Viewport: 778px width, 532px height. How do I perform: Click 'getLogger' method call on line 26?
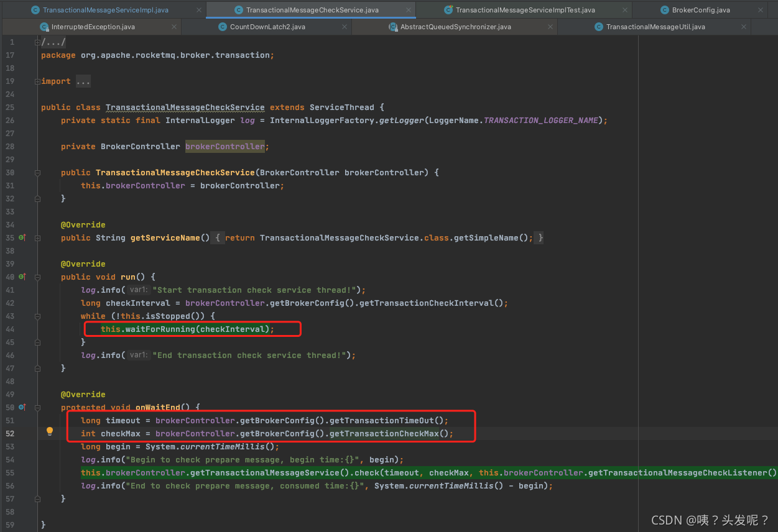(402, 120)
